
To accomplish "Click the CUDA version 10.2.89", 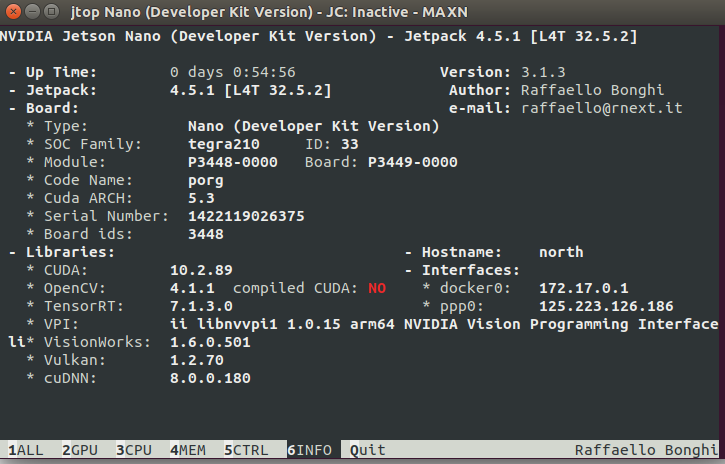I will click(201, 270).
